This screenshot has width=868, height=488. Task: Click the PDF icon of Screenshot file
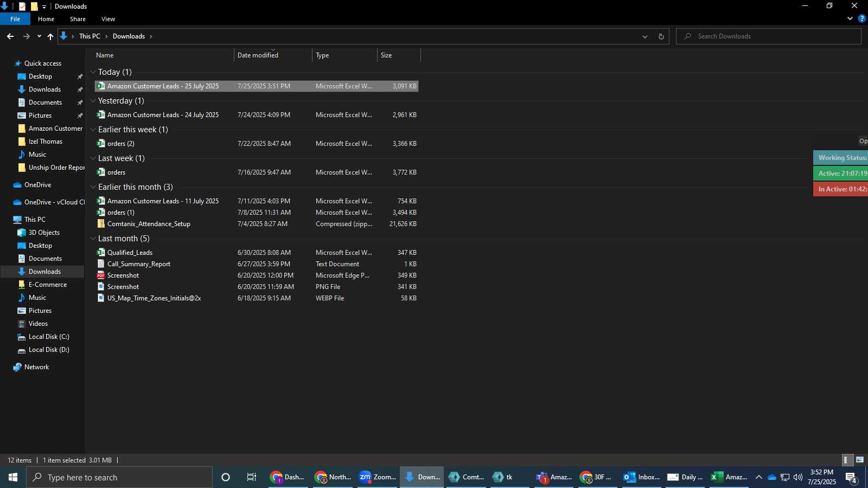pos(101,275)
